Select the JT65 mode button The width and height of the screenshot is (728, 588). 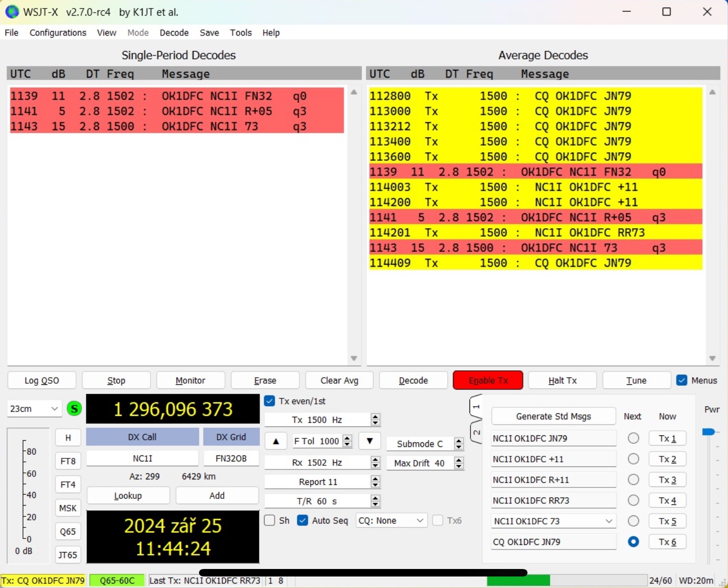point(68,554)
